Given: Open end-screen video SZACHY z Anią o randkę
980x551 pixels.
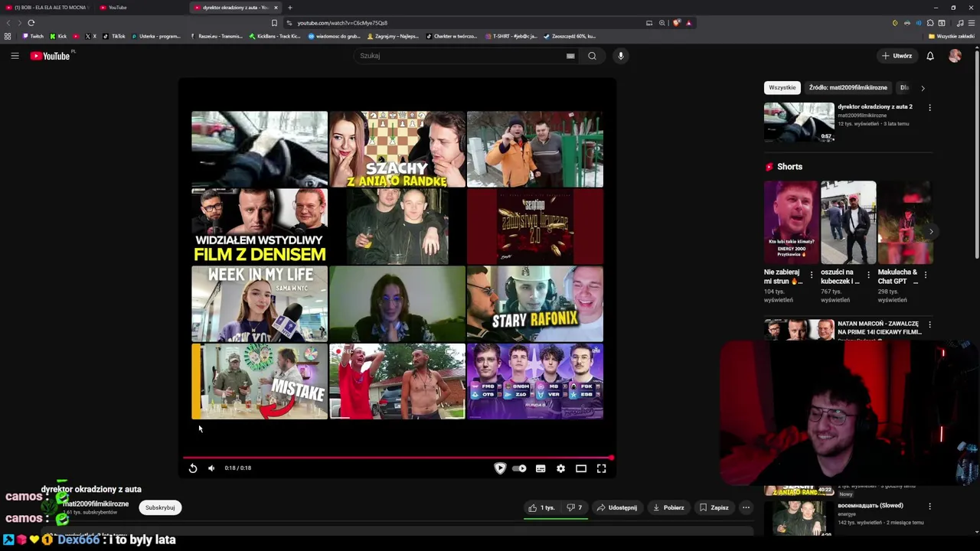Looking at the screenshot, I should click(x=397, y=149).
